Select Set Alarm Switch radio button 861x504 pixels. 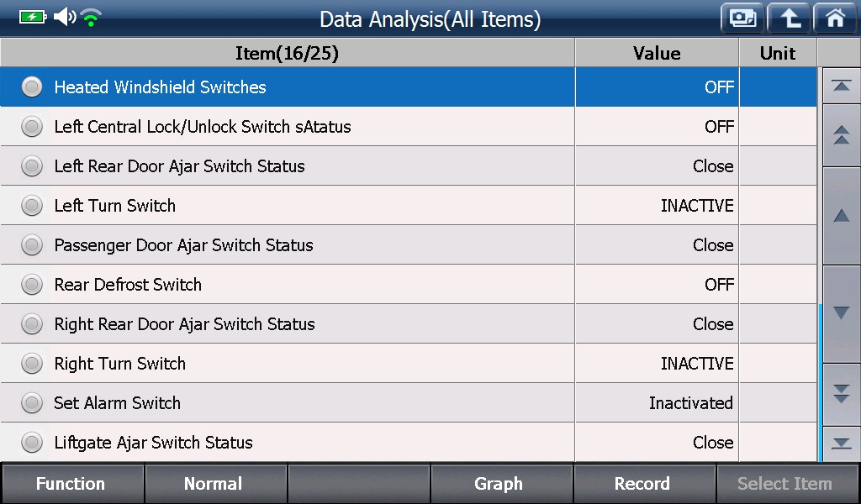click(x=32, y=402)
